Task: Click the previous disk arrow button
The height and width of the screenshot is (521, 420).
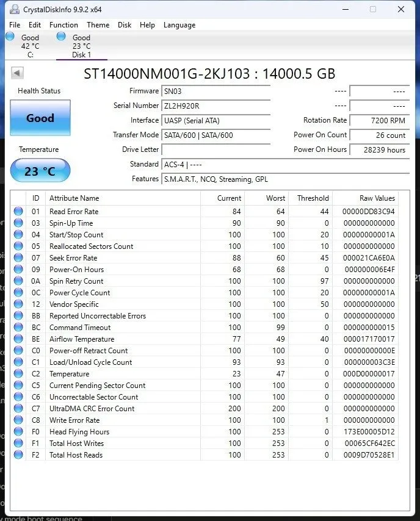Action: (x=17, y=73)
